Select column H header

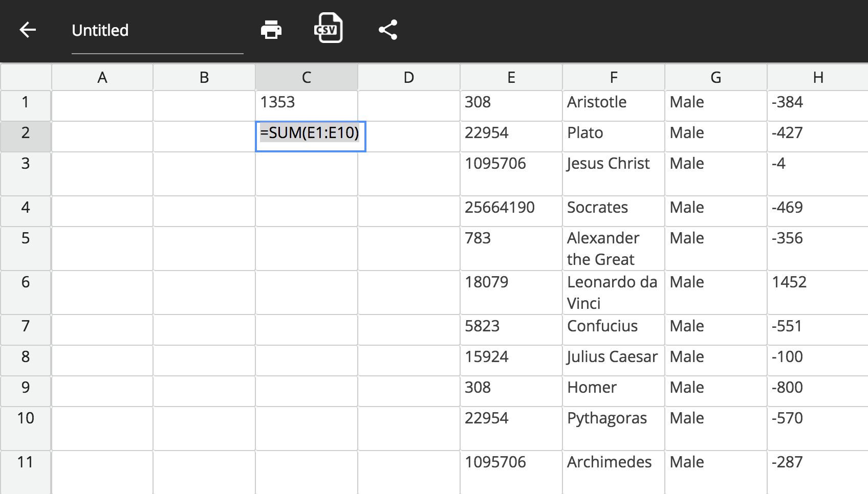click(817, 77)
